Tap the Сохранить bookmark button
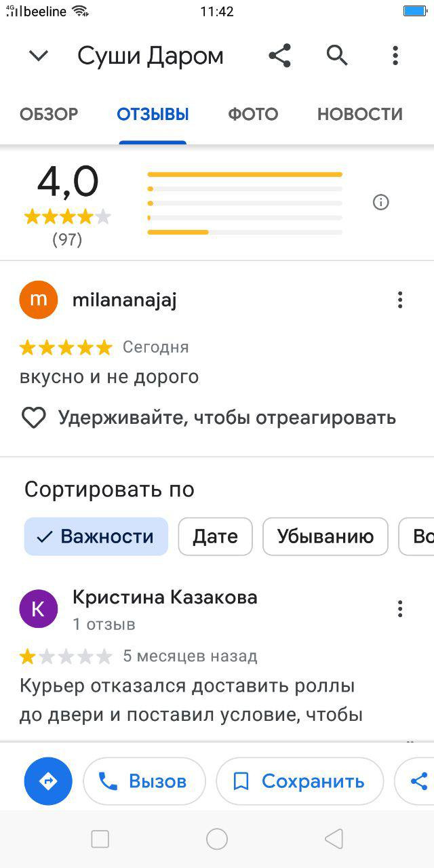434x868 pixels. [300, 781]
